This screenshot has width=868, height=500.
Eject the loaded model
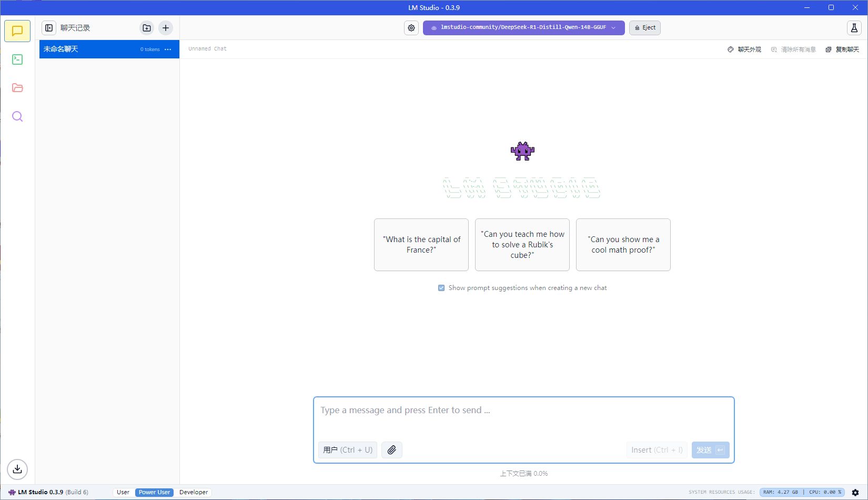[x=645, y=28]
